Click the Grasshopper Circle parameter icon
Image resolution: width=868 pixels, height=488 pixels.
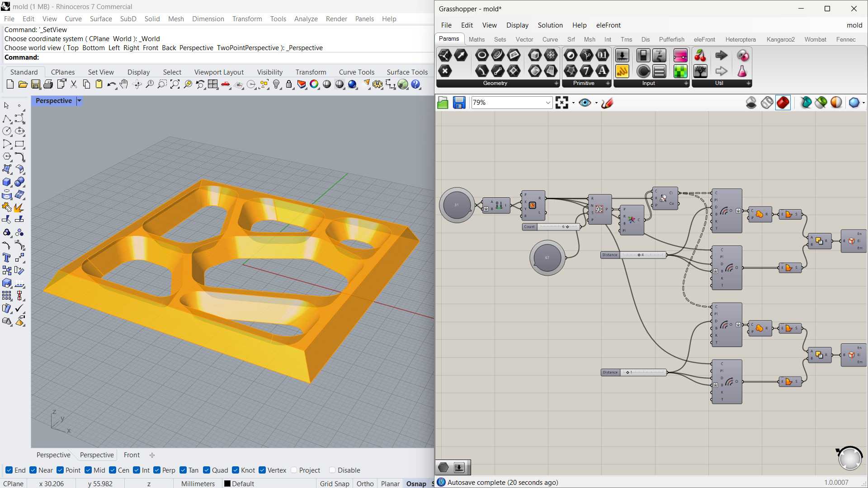482,55
